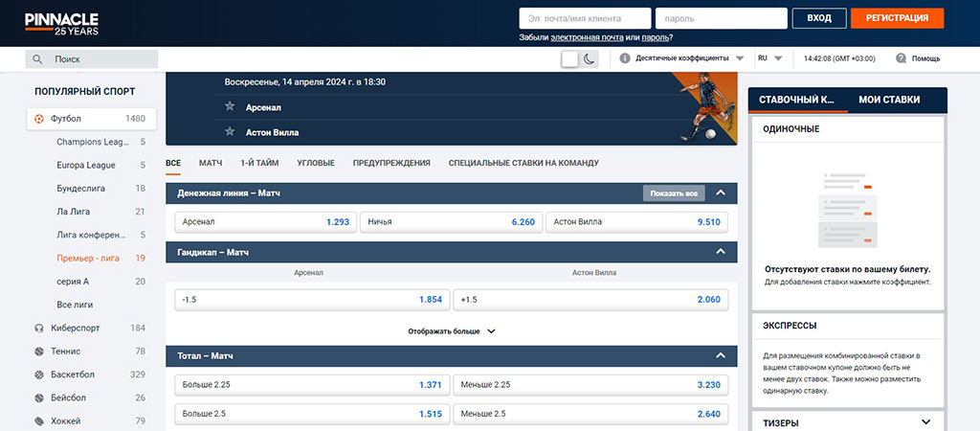Open СПЕЦИАЛЬНЫЕ СТАВКИ НА КОМАНДУ tab
Viewport: 980px width, 431px height.
coord(523,163)
